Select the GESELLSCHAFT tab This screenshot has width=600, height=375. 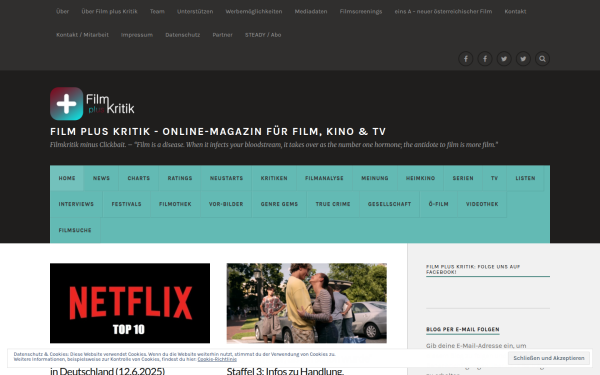click(390, 204)
